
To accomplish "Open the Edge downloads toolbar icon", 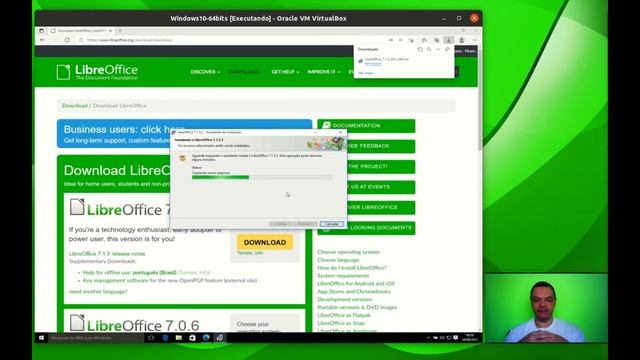I will [449, 40].
